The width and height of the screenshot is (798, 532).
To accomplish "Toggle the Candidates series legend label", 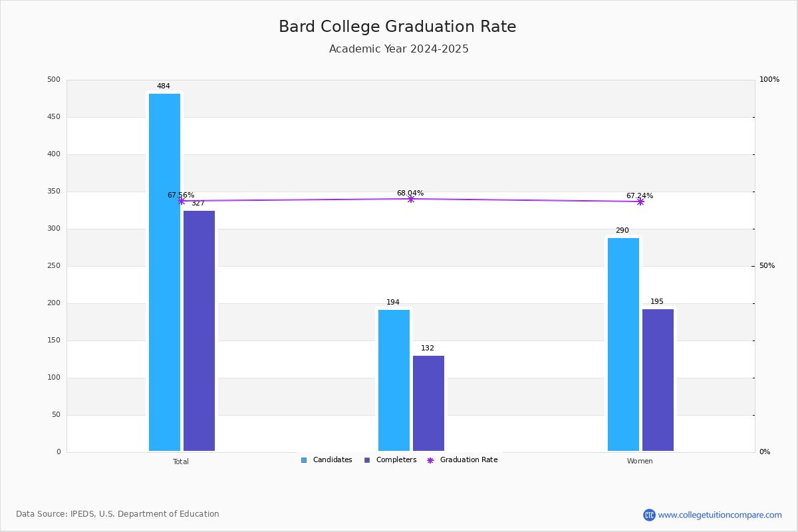I will 332,460.
